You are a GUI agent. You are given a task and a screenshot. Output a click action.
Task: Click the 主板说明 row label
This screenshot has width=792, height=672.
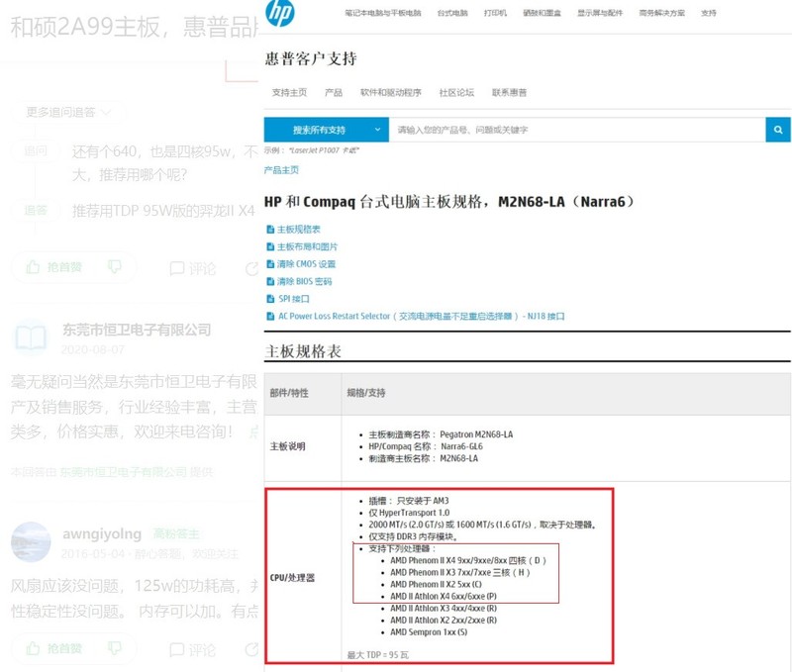pos(287,446)
